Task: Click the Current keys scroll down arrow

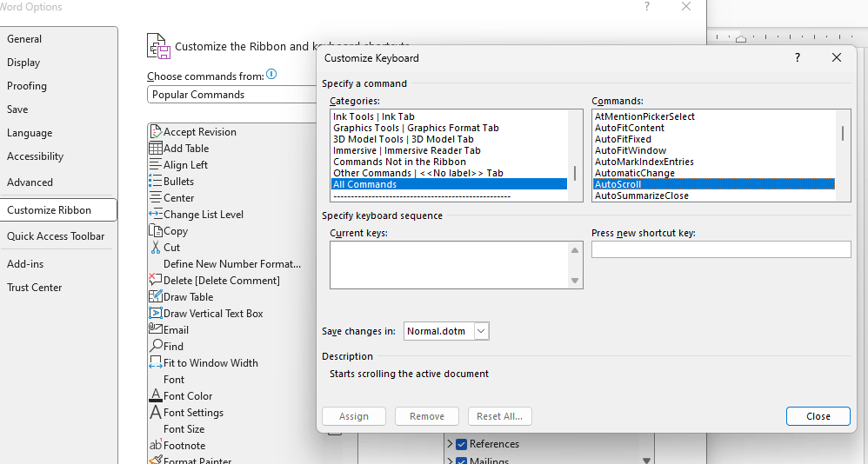Action: pyautogui.click(x=575, y=281)
